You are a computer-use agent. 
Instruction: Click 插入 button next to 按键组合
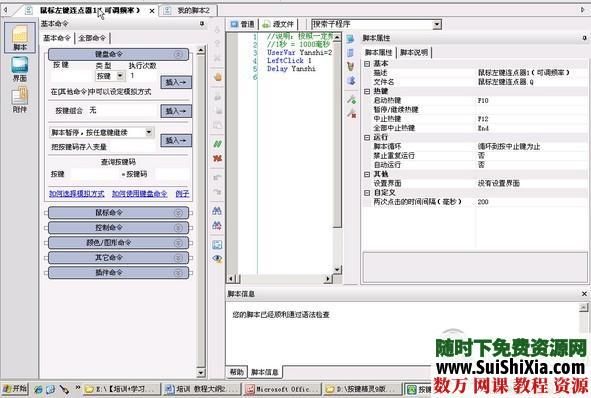[176, 111]
